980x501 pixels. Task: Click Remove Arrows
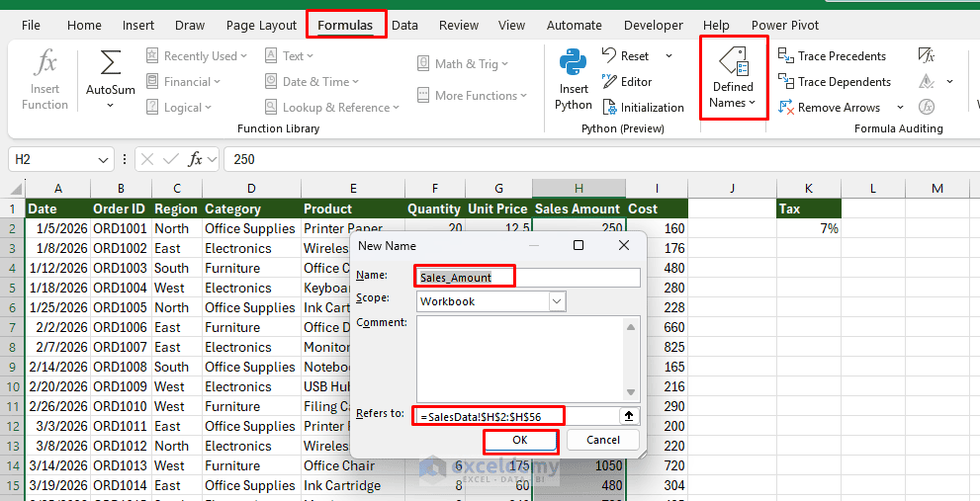(x=829, y=108)
